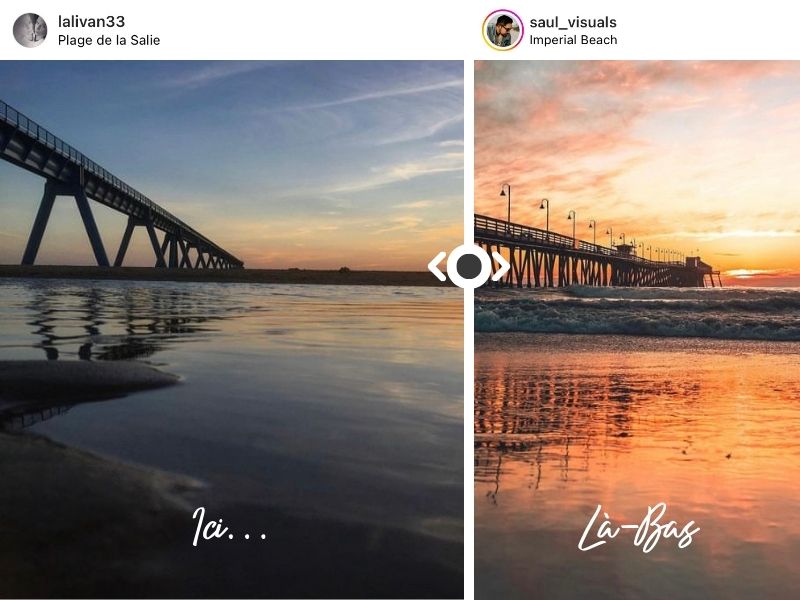Click the "Là-Bas" caption text
The width and height of the screenshot is (800, 600).
coord(638,532)
